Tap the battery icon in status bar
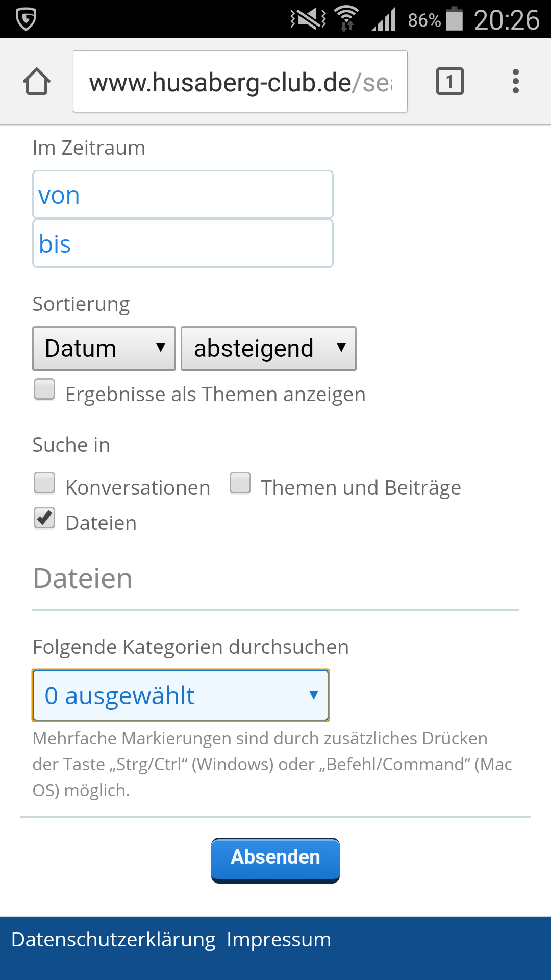This screenshot has height=980, width=551. click(x=454, y=19)
